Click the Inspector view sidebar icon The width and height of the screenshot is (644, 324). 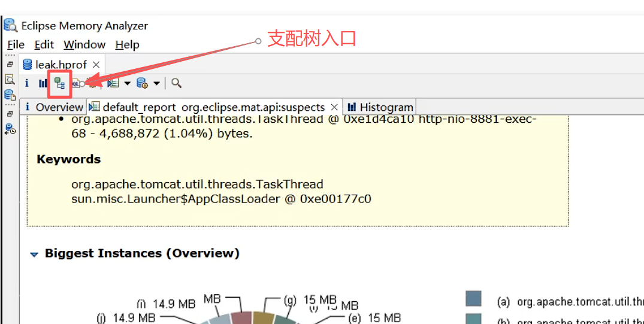pyautogui.click(x=10, y=79)
